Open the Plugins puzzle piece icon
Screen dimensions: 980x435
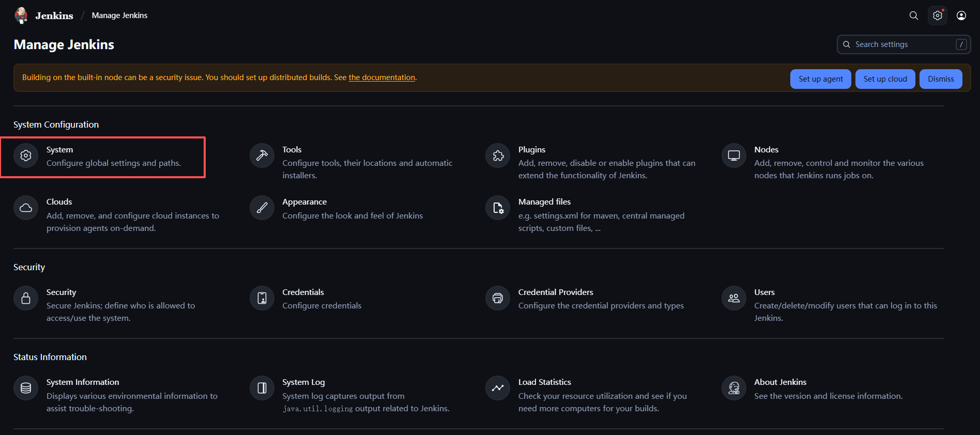[x=498, y=156]
